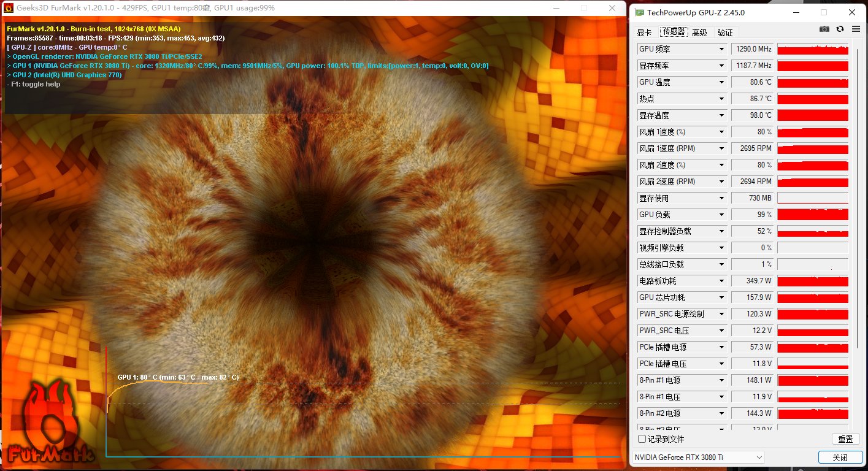Minimize the FurMark window
The width and height of the screenshot is (868, 471).
click(x=556, y=8)
